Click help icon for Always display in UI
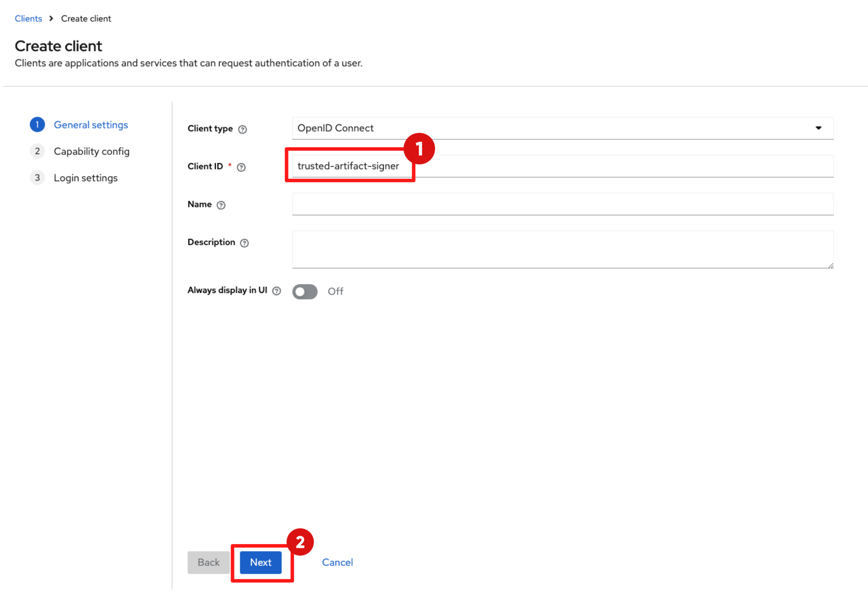 tap(277, 291)
